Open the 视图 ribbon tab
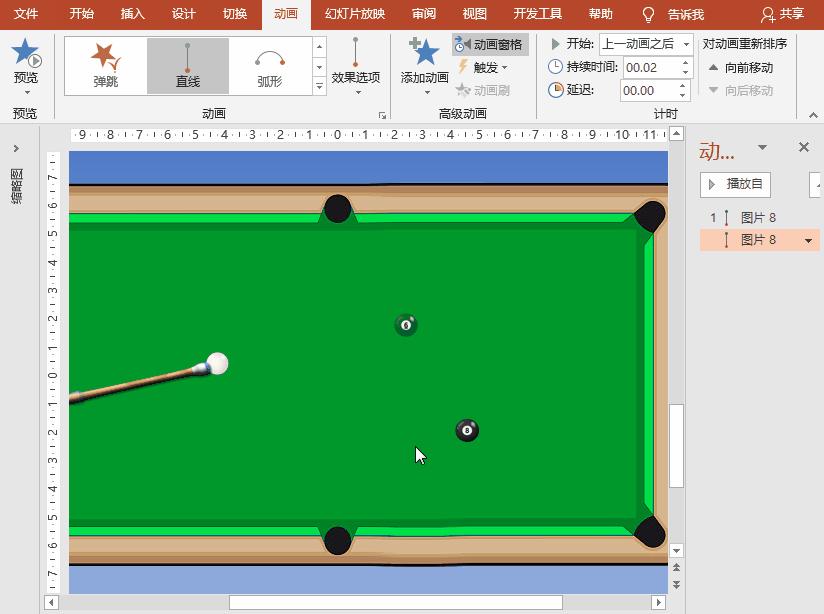Viewport: 824px width, 614px height. [x=473, y=14]
